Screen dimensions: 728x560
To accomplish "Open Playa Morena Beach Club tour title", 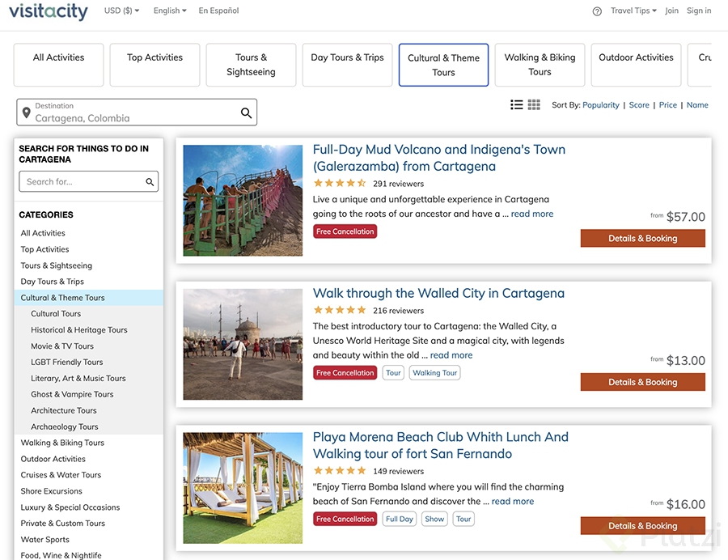I will pos(440,445).
